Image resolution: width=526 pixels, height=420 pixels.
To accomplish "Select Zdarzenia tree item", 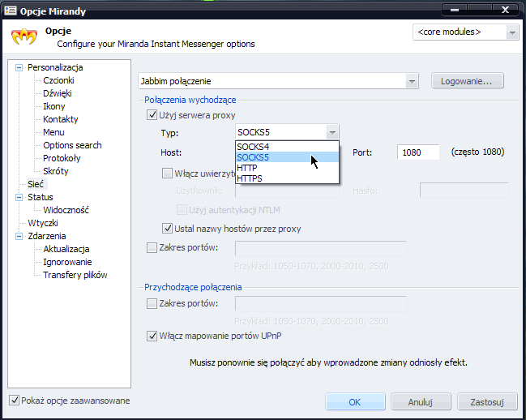I will (x=47, y=236).
